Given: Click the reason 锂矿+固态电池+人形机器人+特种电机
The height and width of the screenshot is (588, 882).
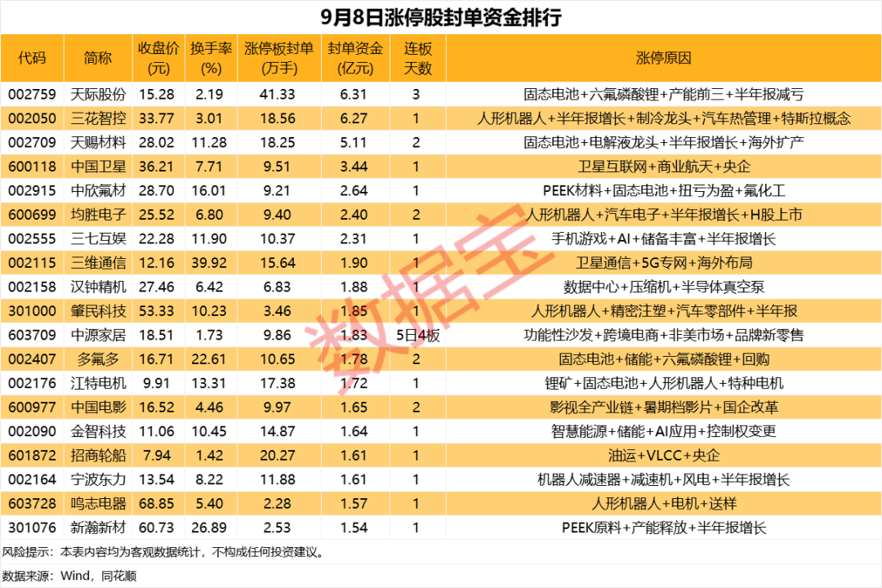Looking at the screenshot, I should click(x=664, y=383).
